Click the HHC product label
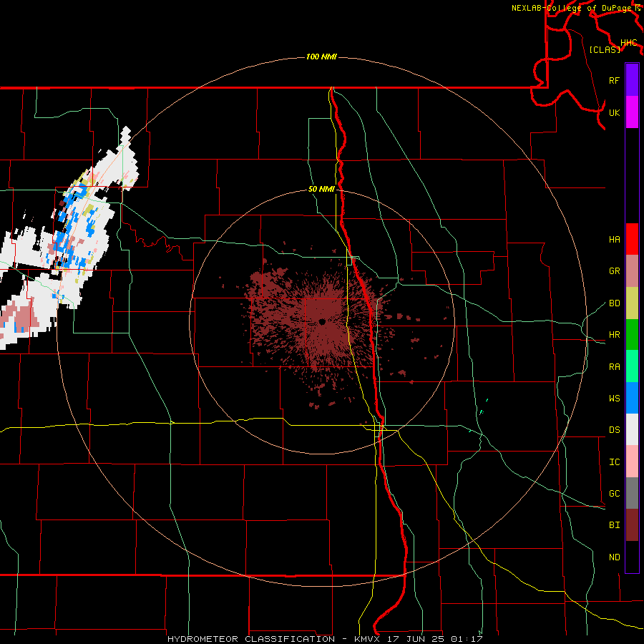This screenshot has height=644, width=644. [629, 43]
